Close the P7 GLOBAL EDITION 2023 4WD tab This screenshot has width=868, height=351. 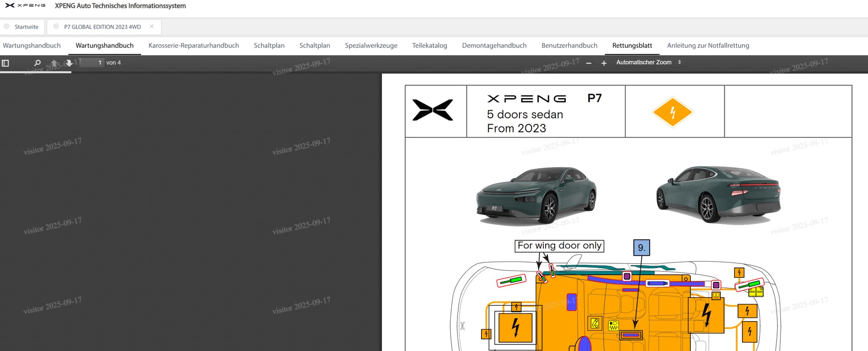[152, 27]
